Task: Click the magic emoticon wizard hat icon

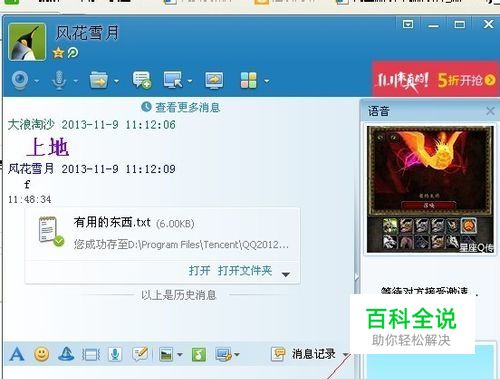Action: 66,354
